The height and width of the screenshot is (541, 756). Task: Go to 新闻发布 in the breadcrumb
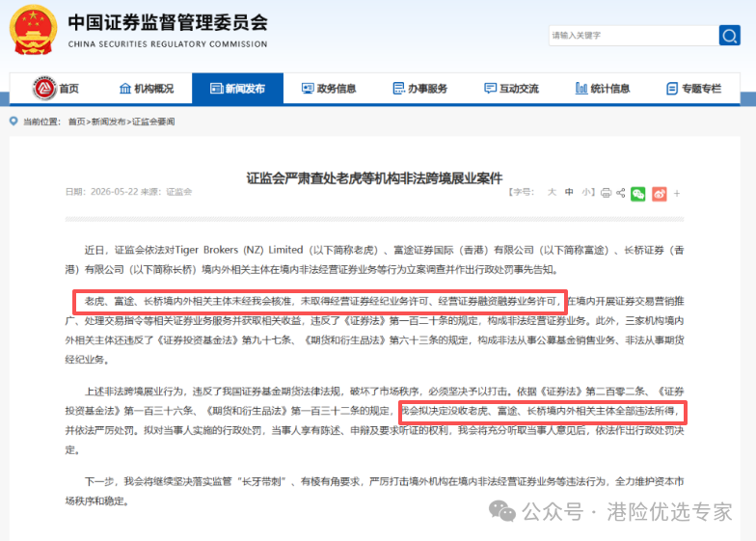click(108, 122)
